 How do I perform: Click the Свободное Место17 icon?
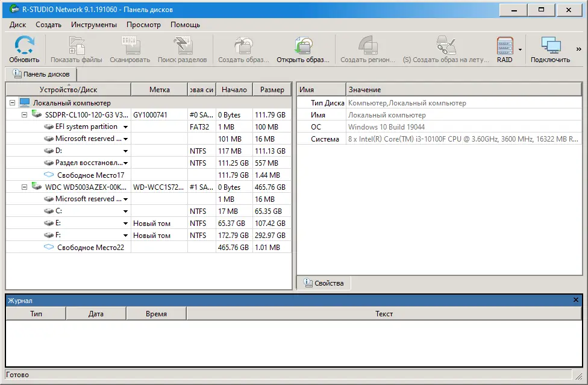pyautogui.click(x=49, y=175)
